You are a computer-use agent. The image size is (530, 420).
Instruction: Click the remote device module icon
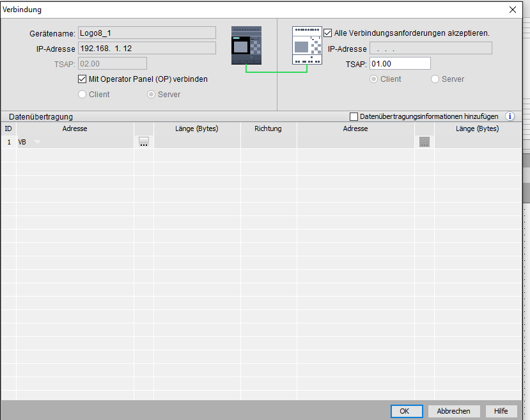point(307,46)
